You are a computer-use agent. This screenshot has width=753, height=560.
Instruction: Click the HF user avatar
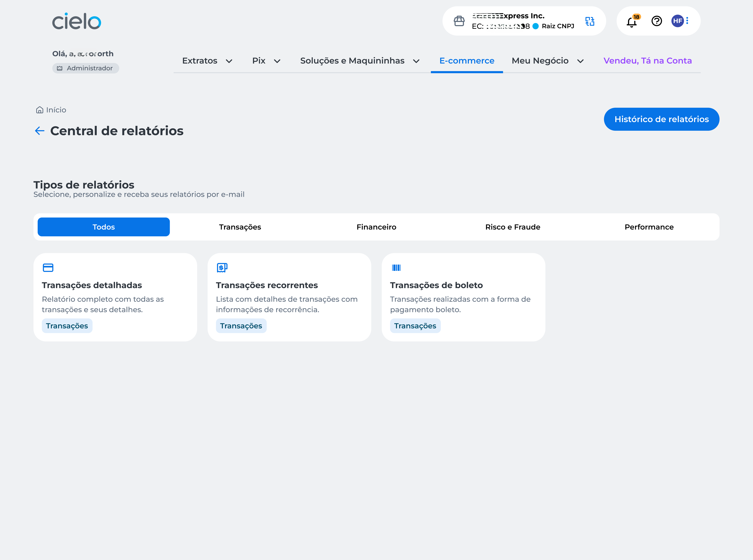pyautogui.click(x=677, y=21)
